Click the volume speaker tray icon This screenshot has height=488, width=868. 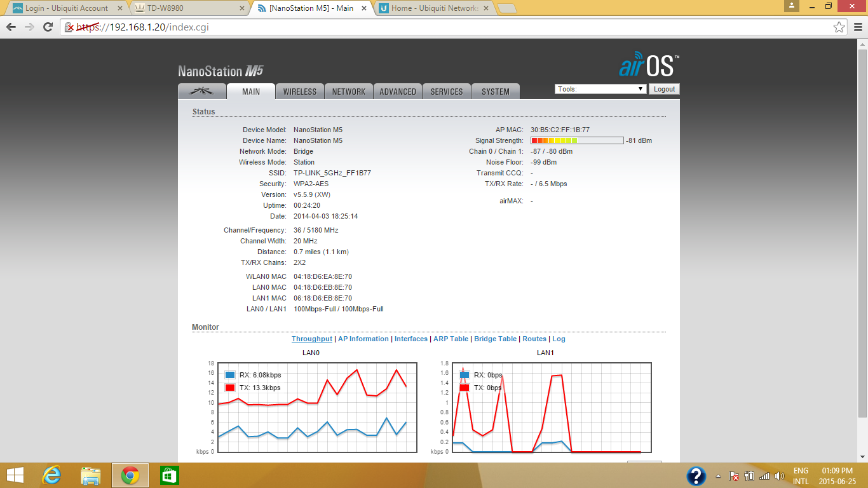click(x=780, y=476)
